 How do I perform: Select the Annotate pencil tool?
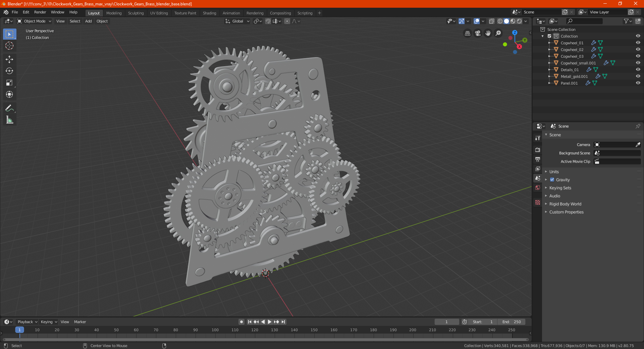[9, 108]
